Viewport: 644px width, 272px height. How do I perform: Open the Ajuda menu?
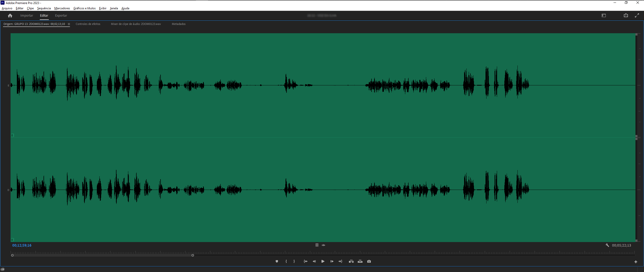(125, 8)
